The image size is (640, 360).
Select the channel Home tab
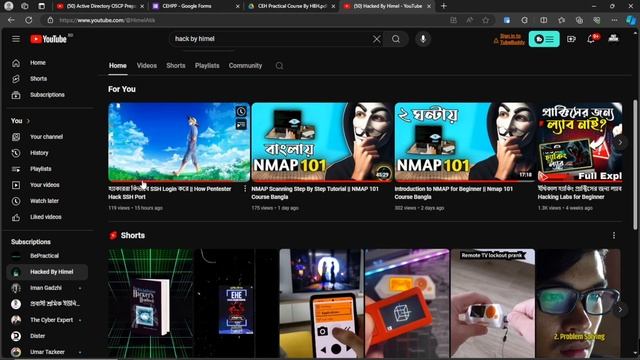(118, 66)
